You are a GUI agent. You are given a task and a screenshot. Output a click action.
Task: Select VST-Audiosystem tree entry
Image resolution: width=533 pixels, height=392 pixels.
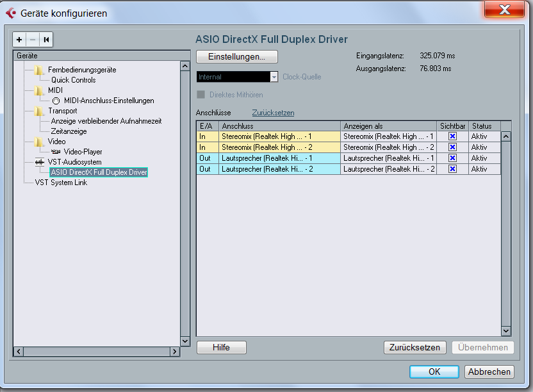74,162
